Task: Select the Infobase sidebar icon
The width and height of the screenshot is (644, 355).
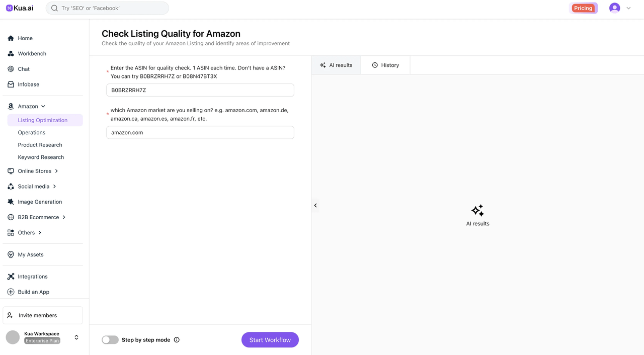Action: coord(10,84)
